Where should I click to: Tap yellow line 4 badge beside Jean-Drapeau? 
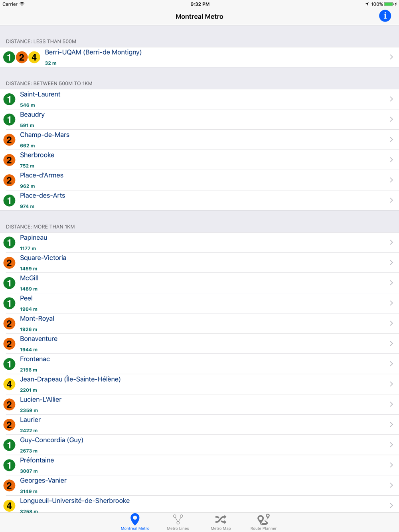pos(9,384)
